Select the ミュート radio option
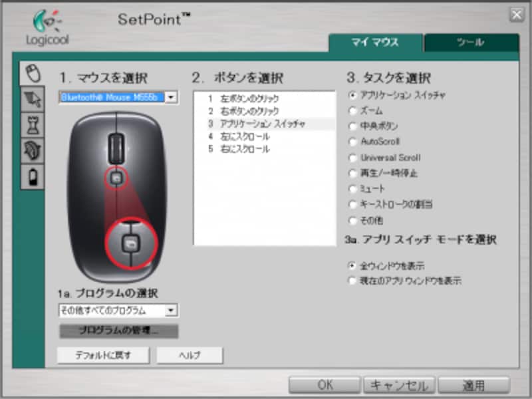 [352, 189]
